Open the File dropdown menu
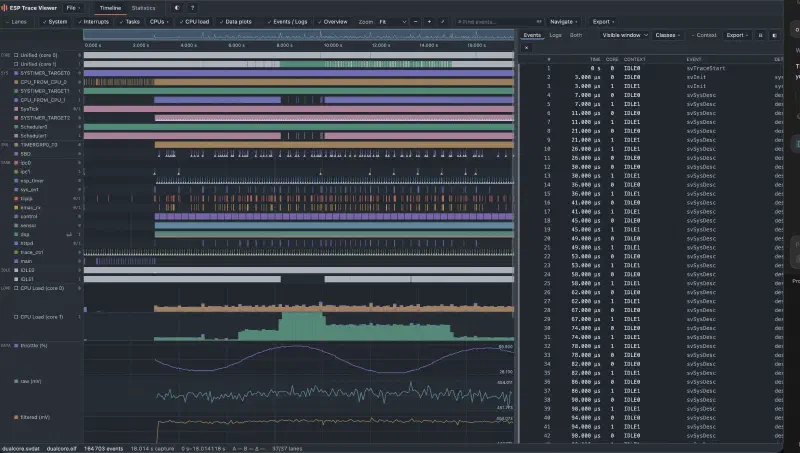Image resolution: width=800 pixels, height=453 pixels. pos(74,8)
